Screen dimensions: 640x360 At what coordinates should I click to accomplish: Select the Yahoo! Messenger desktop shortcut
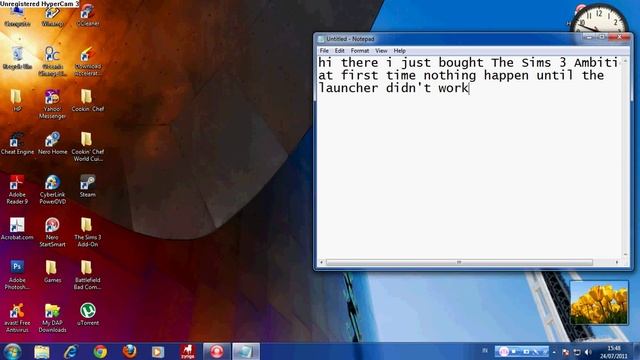point(52,104)
